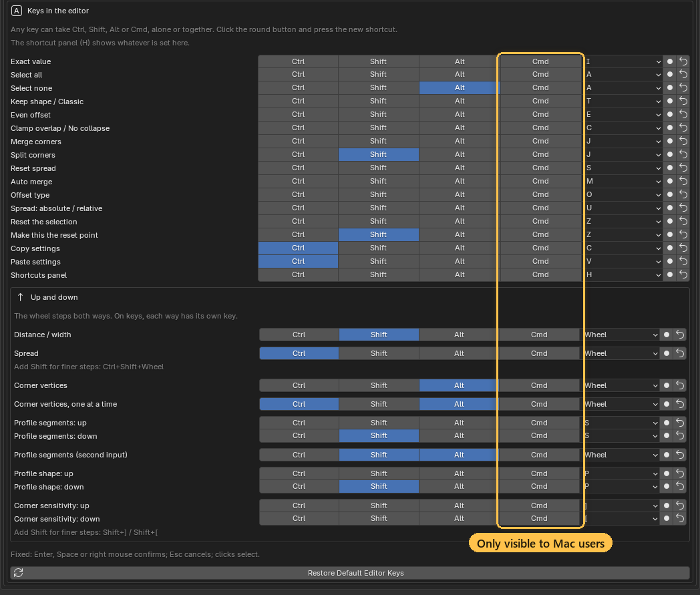Viewport: 700px width, 595px height.
Task: Disable Alt modifier for Select none
Action: point(460,88)
